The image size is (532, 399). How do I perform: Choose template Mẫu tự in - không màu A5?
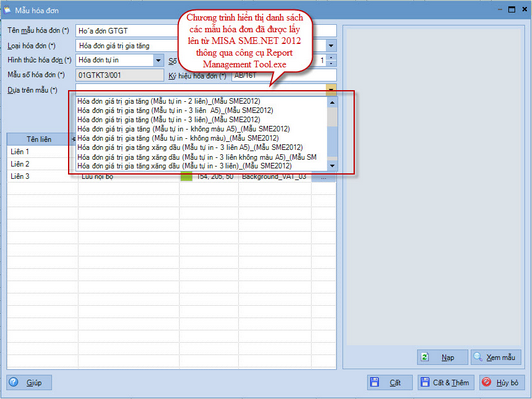pos(184,129)
